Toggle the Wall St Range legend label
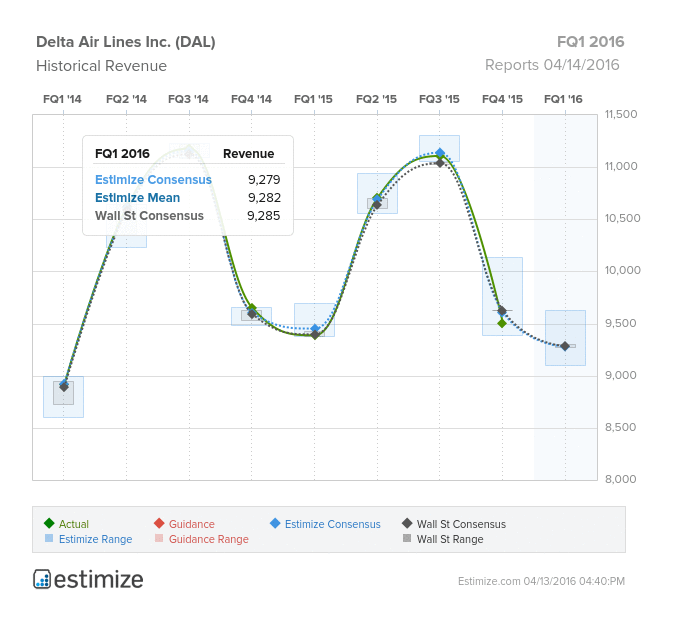675x620 pixels. (x=450, y=539)
